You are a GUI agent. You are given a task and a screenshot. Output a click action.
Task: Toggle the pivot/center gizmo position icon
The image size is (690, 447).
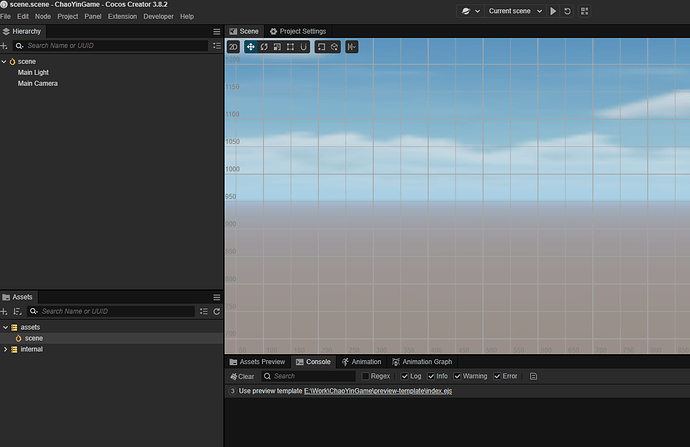(x=321, y=47)
